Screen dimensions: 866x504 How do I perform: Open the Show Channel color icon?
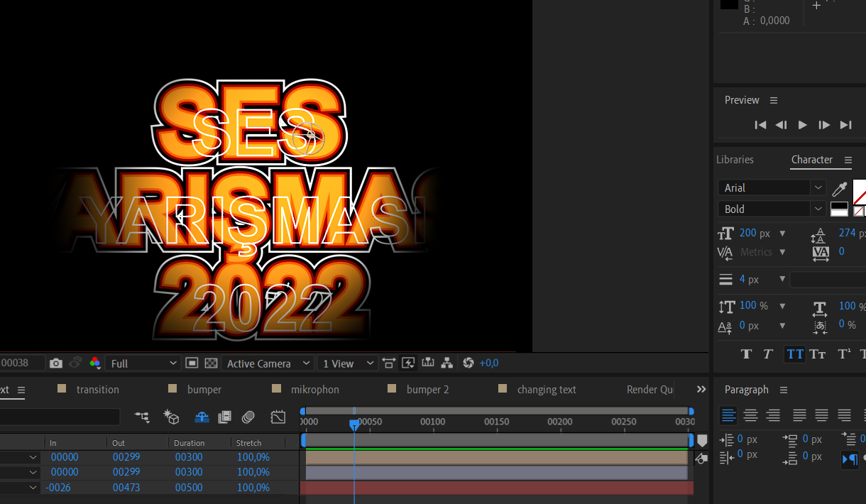pyautogui.click(x=95, y=363)
